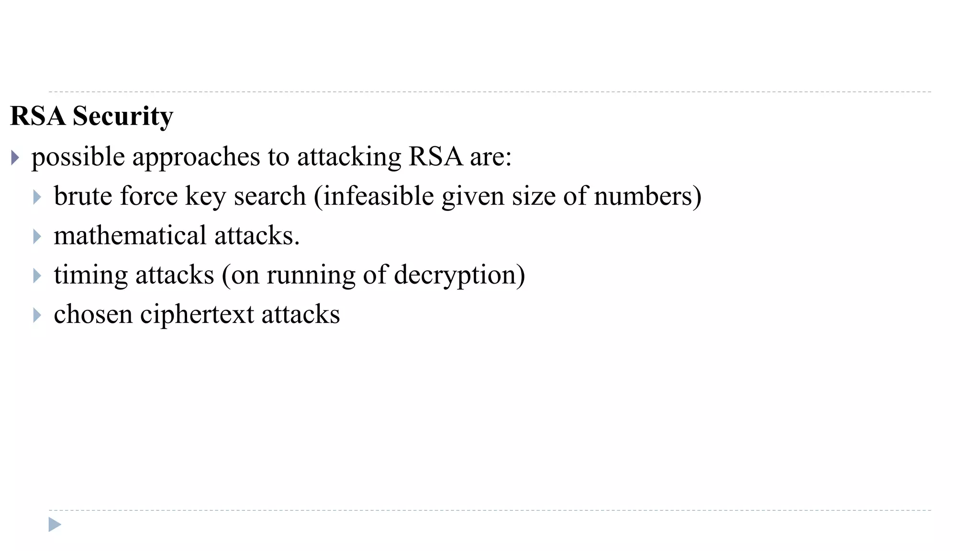Select the arrow bullet beside "timing attacks"
The image size is (980, 551).
pyautogui.click(x=37, y=275)
